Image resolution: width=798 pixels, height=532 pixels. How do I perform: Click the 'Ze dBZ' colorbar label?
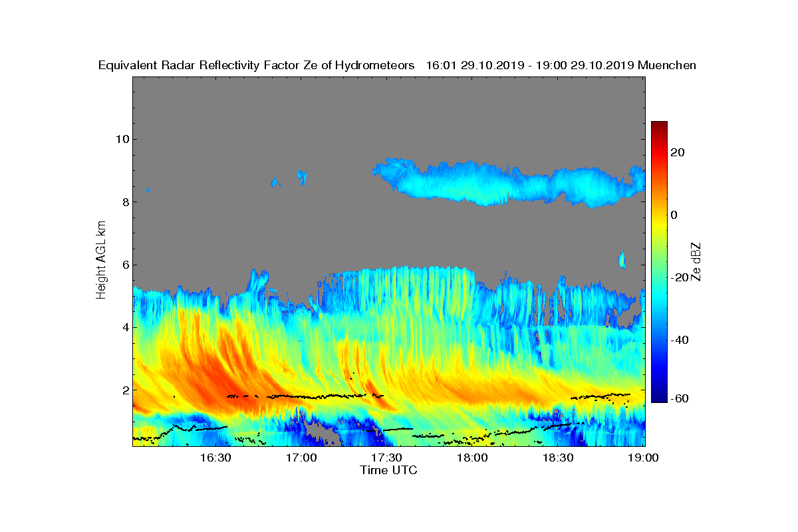(696, 261)
